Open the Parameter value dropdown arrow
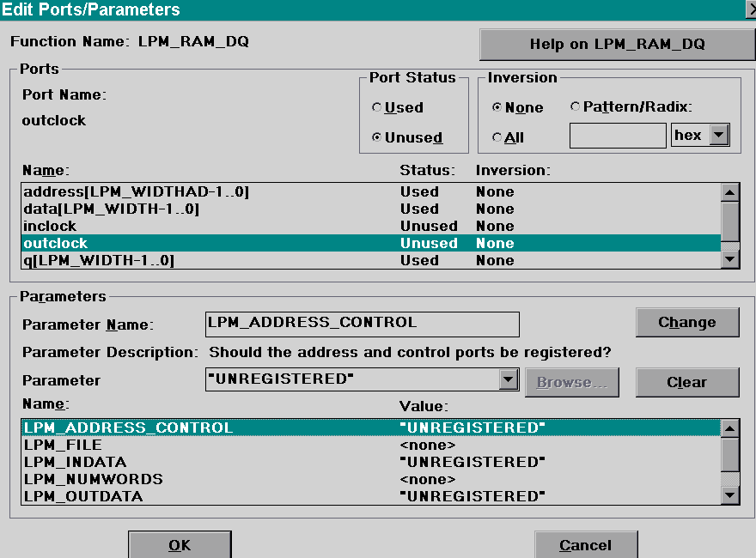This screenshot has width=756, height=558. 509,379
